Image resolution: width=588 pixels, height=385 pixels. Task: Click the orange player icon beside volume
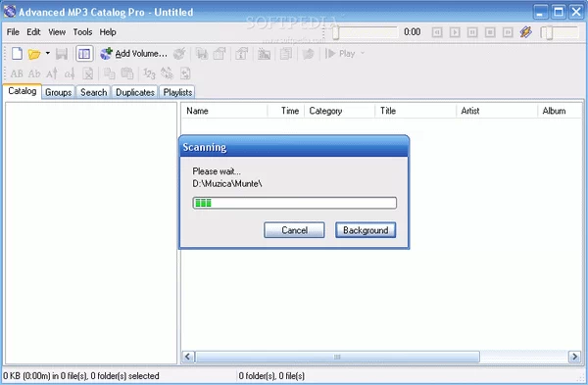point(525,32)
